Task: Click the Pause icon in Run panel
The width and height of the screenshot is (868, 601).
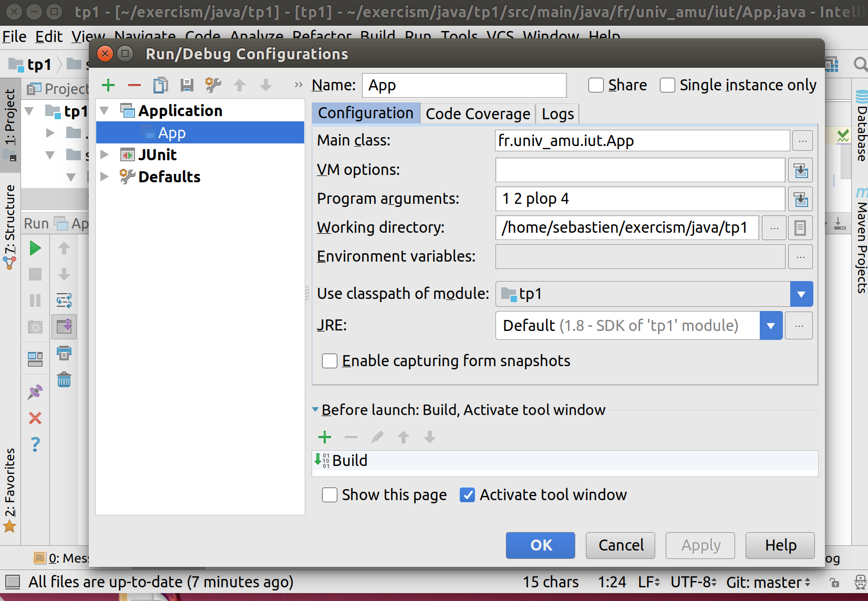Action: pos(35,300)
